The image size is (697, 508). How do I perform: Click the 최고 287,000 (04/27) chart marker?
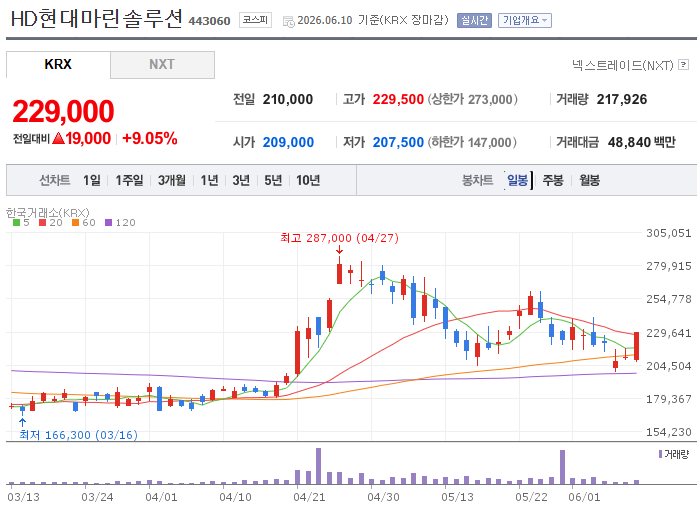coord(340,238)
